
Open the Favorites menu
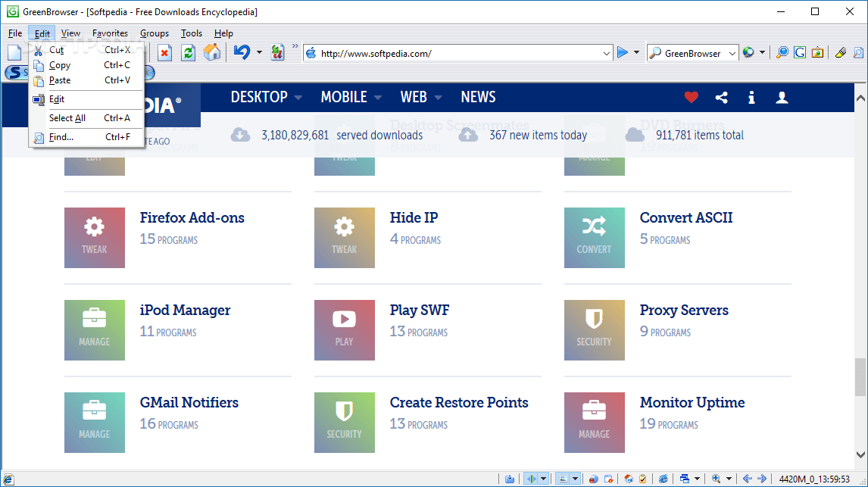click(110, 33)
